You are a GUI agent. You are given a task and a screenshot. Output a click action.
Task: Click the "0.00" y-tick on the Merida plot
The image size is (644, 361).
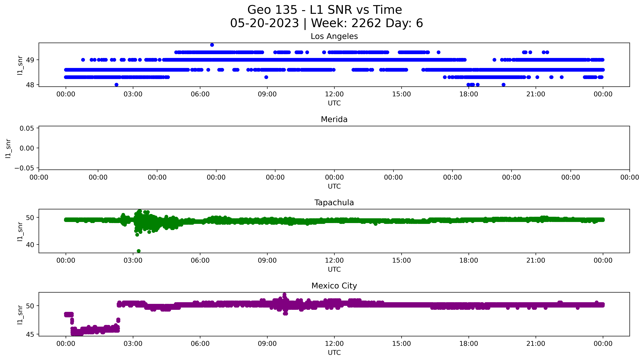[27, 148]
